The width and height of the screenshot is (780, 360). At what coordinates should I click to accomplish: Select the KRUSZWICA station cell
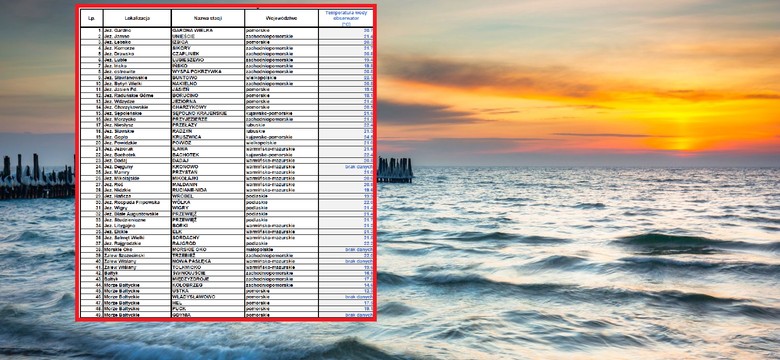pyautogui.click(x=208, y=137)
